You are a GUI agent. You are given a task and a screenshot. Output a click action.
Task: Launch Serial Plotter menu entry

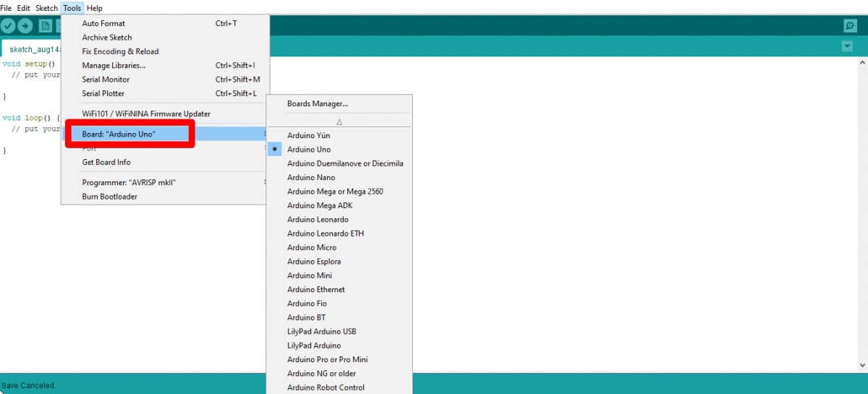[165, 93]
